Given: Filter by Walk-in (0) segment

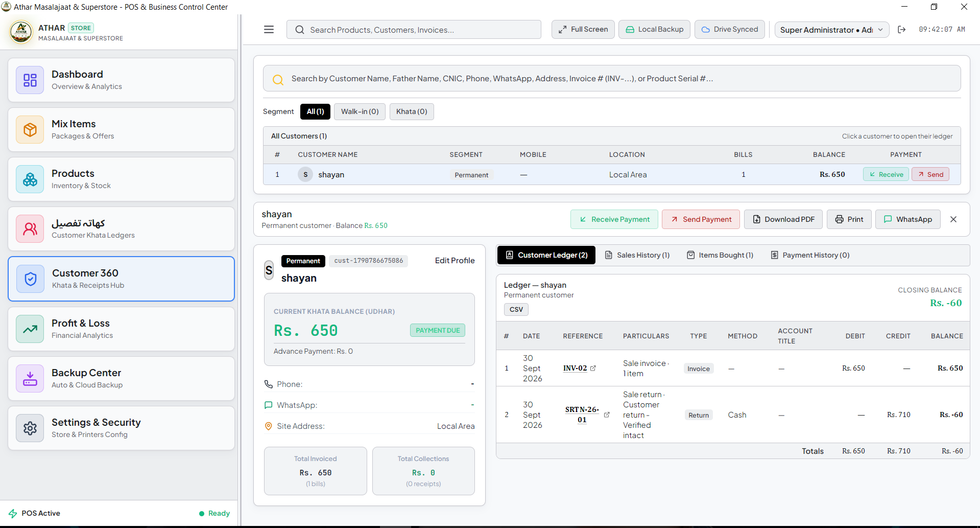Looking at the screenshot, I should point(360,111).
